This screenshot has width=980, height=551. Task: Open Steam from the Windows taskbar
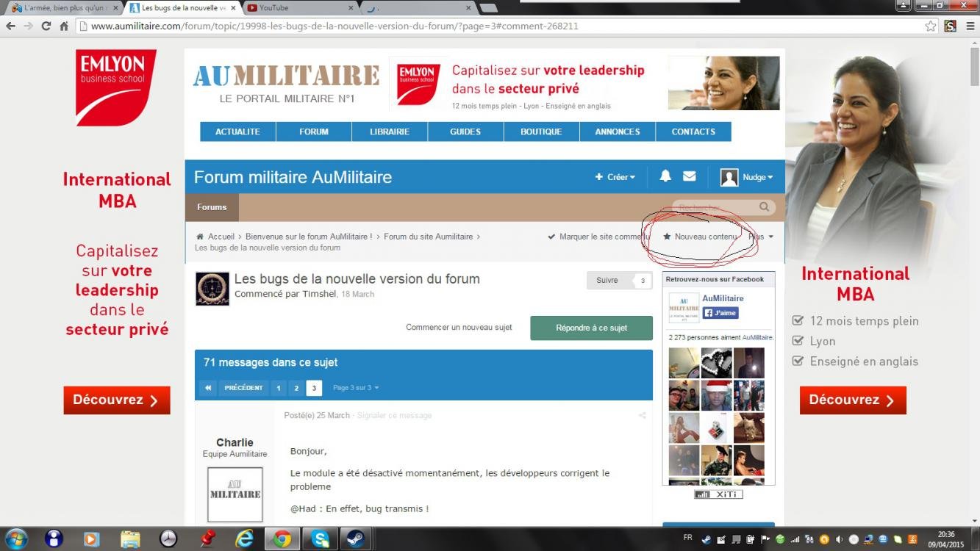tap(358, 539)
